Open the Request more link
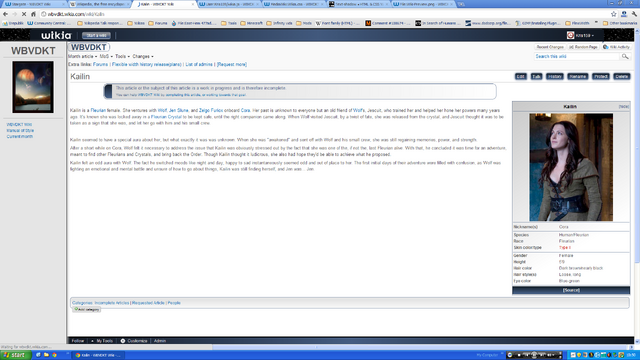 coord(232,64)
